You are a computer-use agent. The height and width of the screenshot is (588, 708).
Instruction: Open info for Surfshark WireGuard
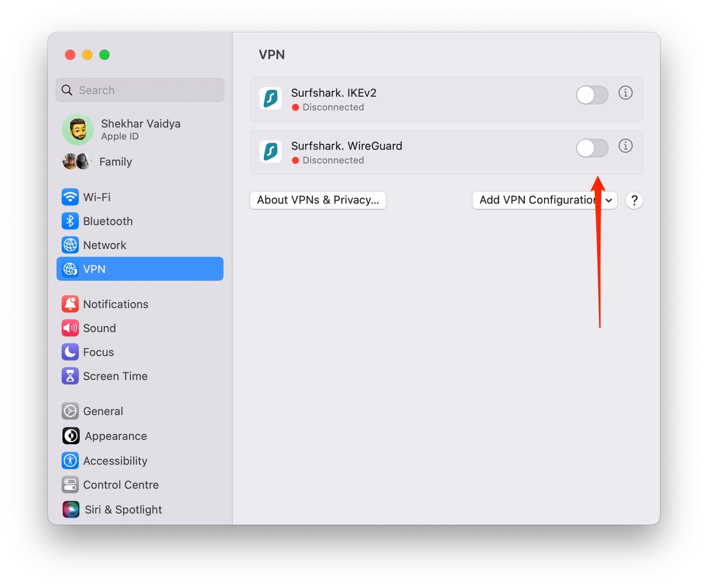click(625, 146)
